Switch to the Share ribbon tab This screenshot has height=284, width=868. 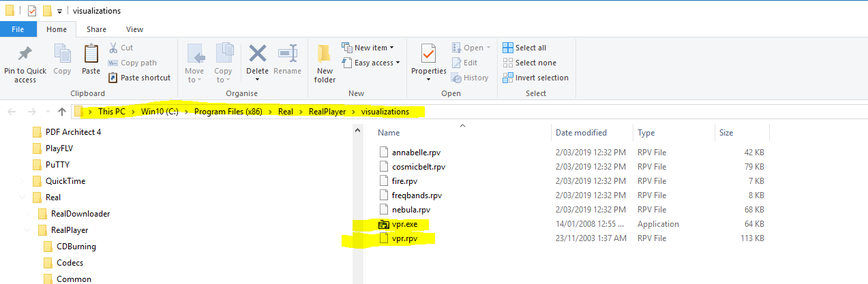pyautogui.click(x=96, y=29)
